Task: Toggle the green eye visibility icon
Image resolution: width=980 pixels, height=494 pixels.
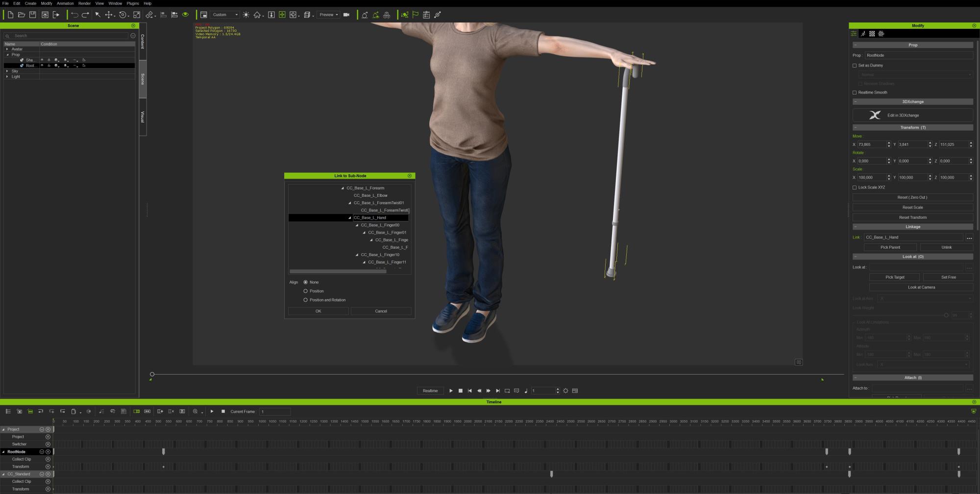Action: pos(185,15)
